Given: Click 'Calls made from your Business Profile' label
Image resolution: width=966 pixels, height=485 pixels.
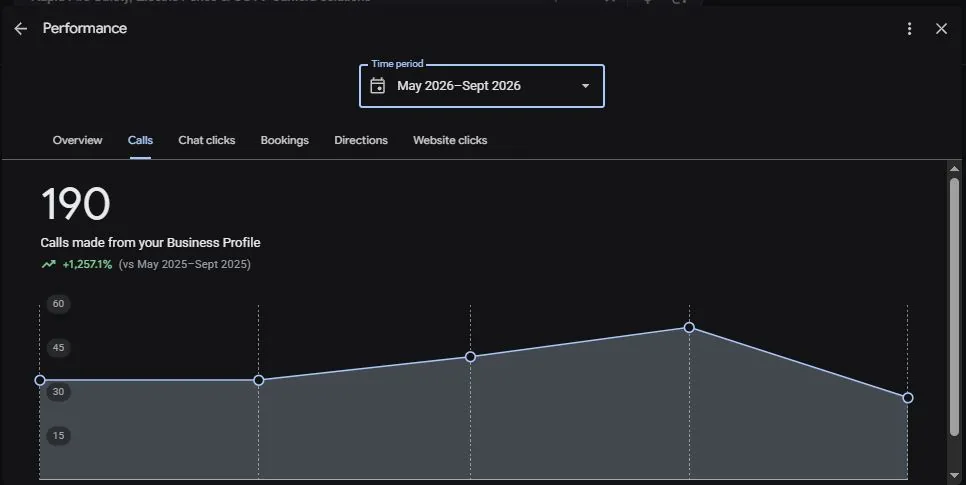Looking at the screenshot, I should tap(150, 243).
